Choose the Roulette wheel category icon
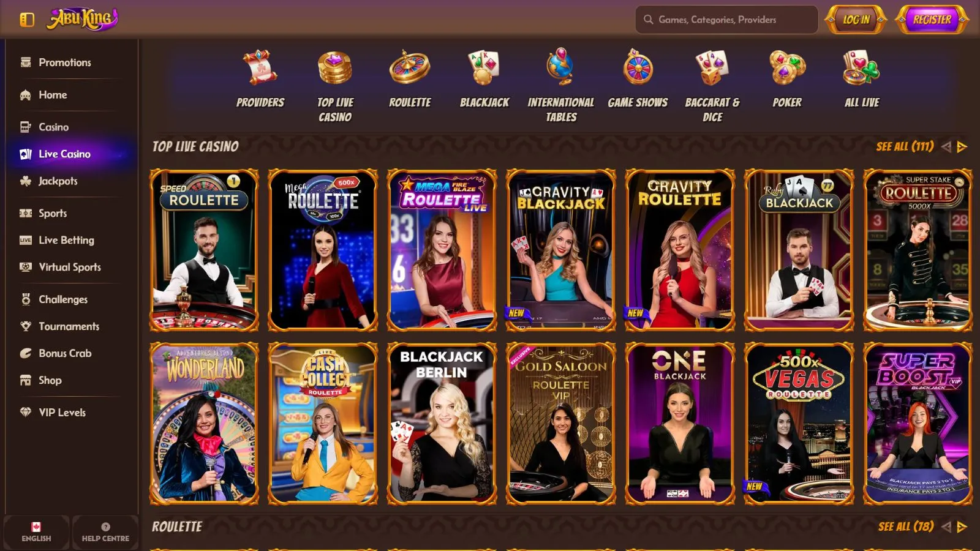 [410, 67]
